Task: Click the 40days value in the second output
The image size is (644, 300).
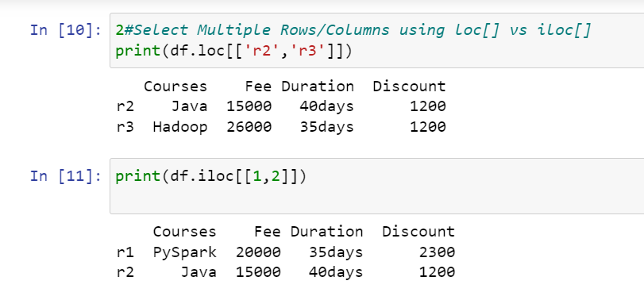Action: tap(336, 272)
